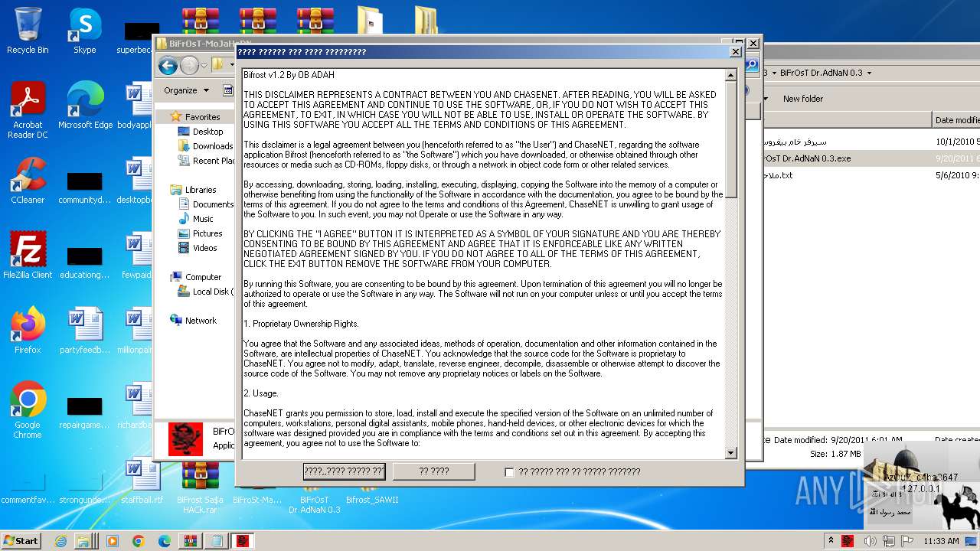Click Internet Explorer in the taskbar

60,541
